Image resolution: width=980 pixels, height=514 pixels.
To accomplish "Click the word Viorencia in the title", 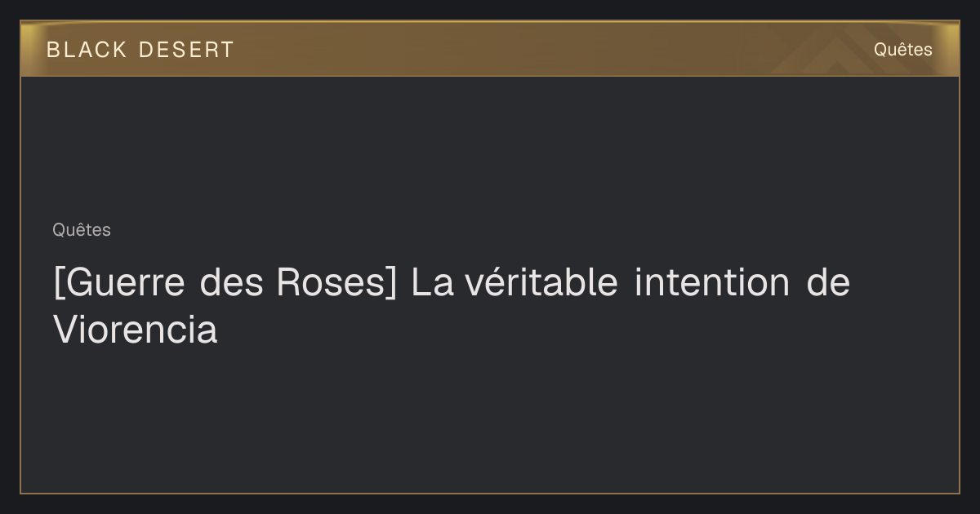I will [136, 330].
